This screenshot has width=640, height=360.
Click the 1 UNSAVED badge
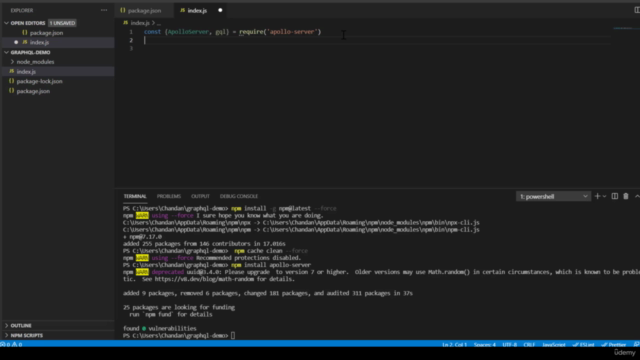click(x=62, y=23)
